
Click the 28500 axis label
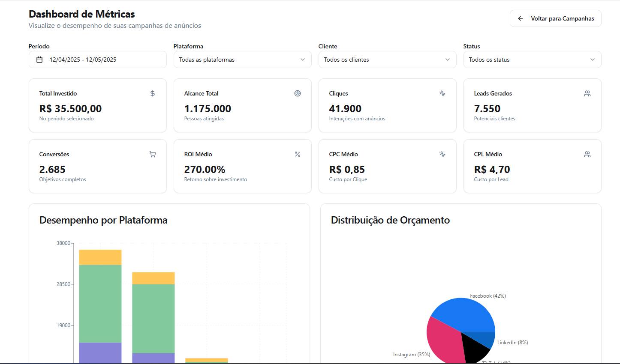coord(63,284)
